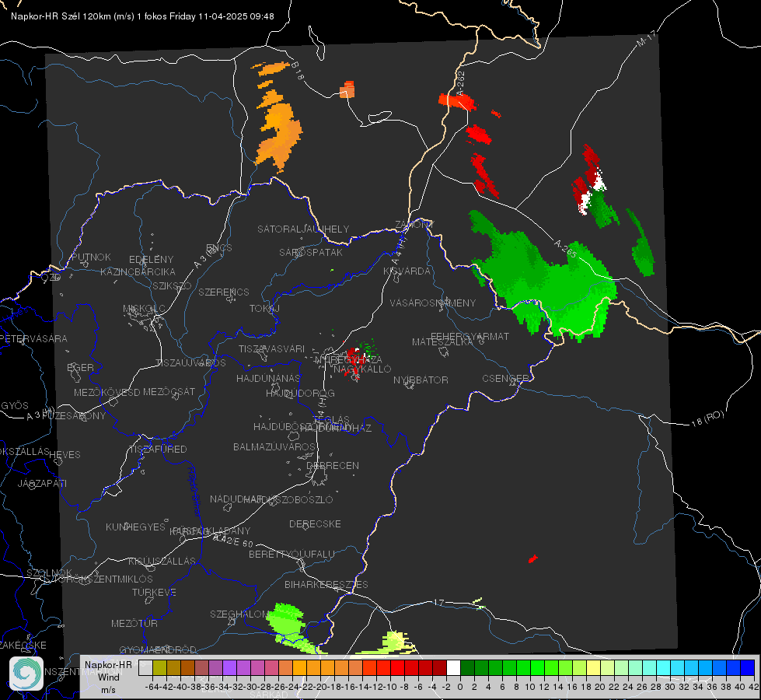Click the swirl logo icon beside the legend

(x=26, y=674)
